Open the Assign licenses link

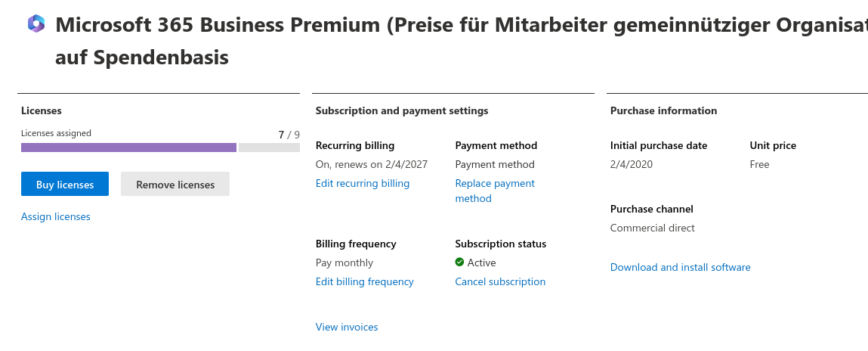click(56, 217)
